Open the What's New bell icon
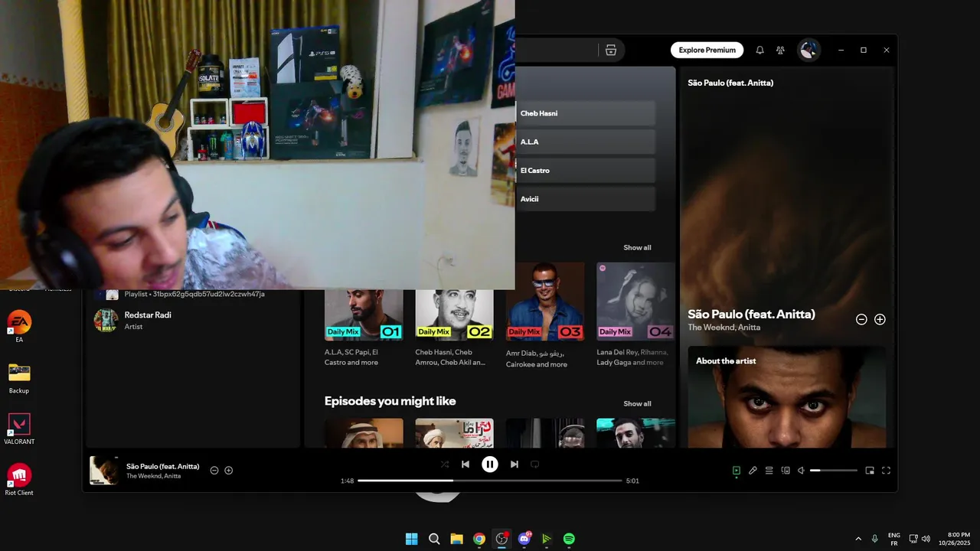 point(759,50)
